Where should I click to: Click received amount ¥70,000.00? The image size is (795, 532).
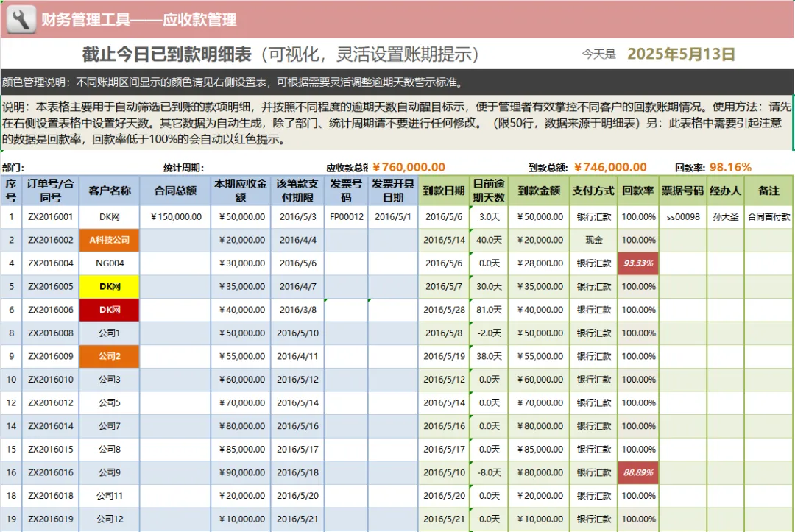pos(539,402)
